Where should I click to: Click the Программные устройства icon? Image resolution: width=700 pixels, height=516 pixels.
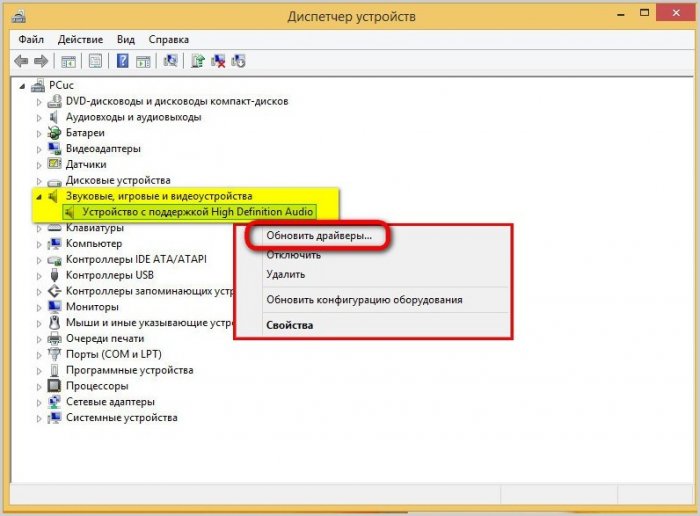54,370
